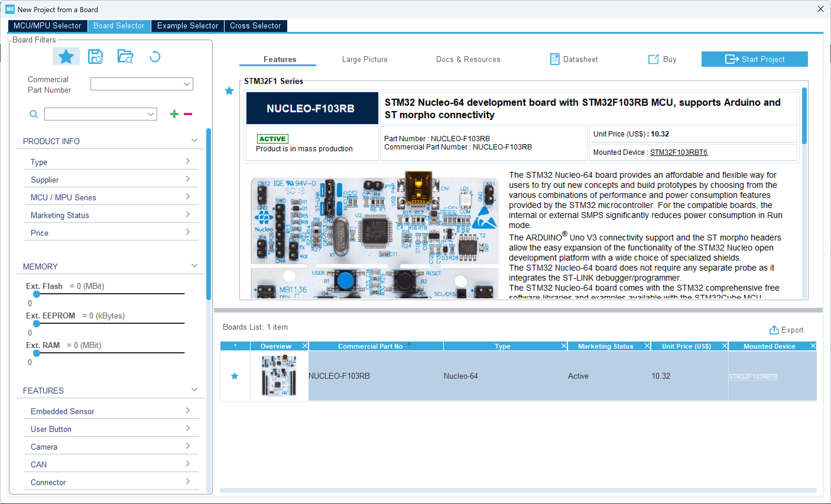The height and width of the screenshot is (504, 831).
Task: Sort by the Unit Price (US$) header
Action: point(686,346)
